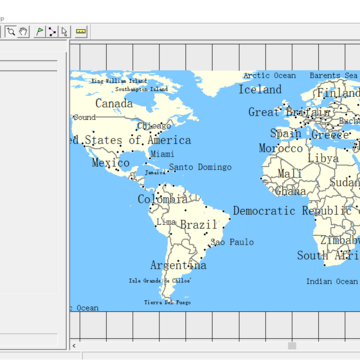Click the Mexico label on the map

[111, 163]
